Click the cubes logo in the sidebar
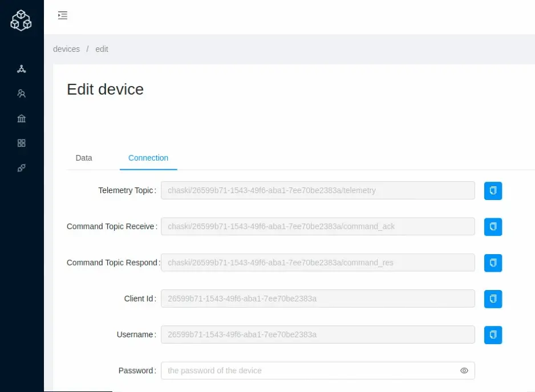This screenshot has height=392, width=535. coord(21,21)
